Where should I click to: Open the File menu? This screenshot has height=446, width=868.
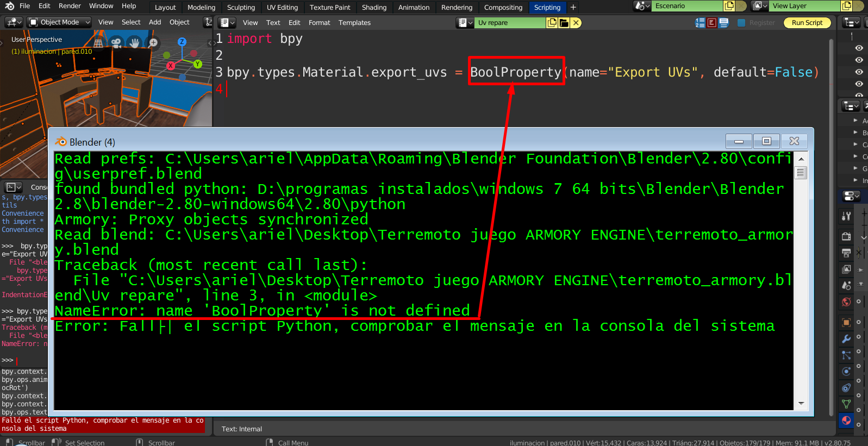[24, 6]
